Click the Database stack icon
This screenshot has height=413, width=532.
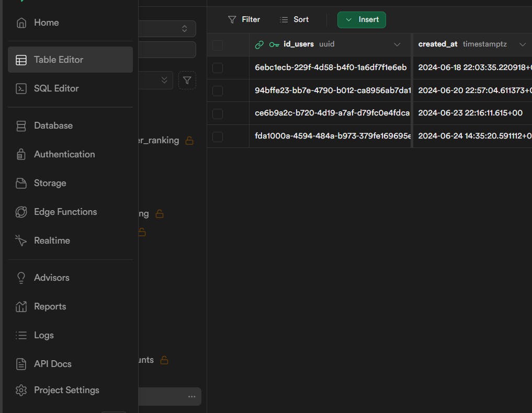[x=21, y=126]
